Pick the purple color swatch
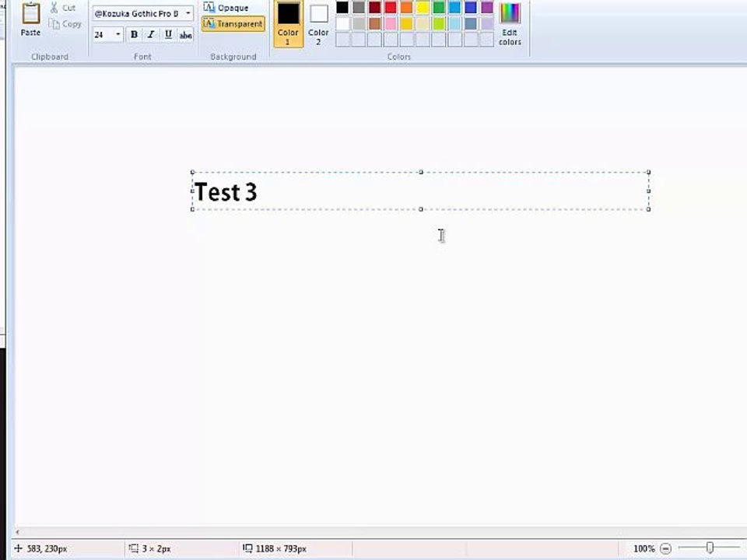This screenshot has width=747, height=560. [x=487, y=7]
